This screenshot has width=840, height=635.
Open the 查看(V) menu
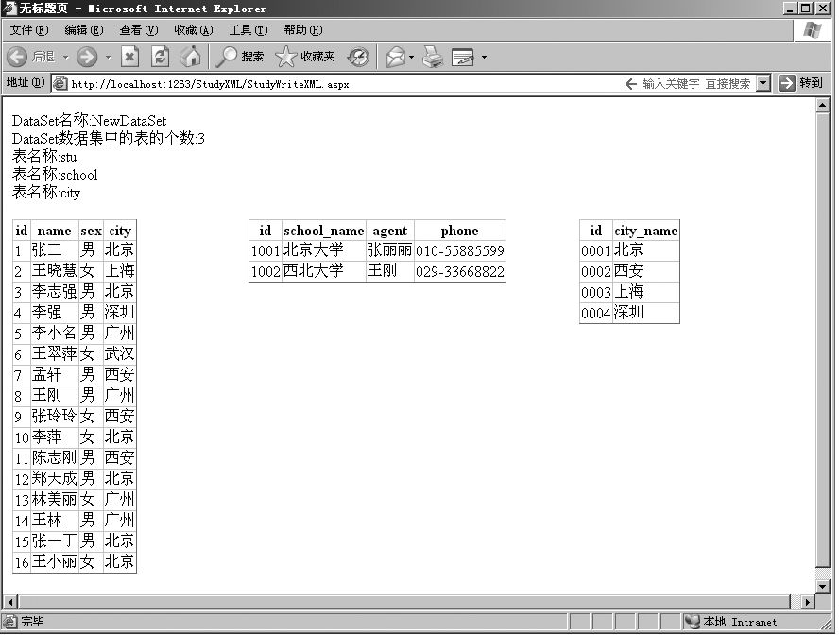(139, 30)
